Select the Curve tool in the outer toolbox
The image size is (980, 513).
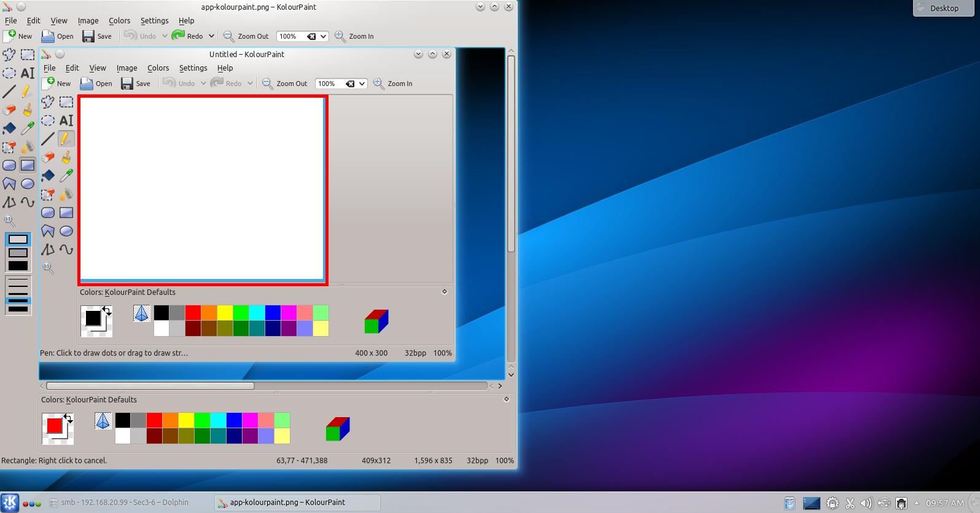click(x=28, y=202)
